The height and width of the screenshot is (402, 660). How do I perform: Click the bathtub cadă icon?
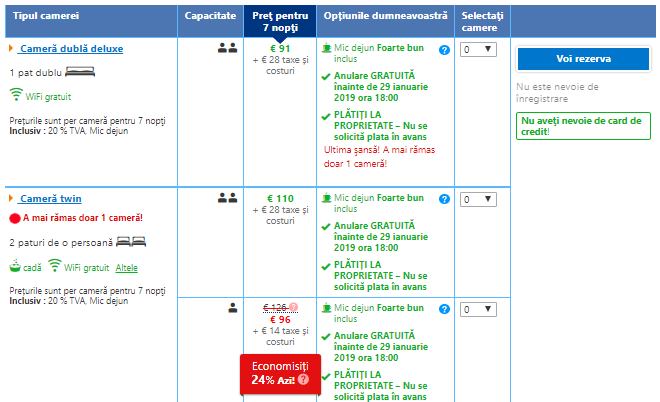(16, 267)
